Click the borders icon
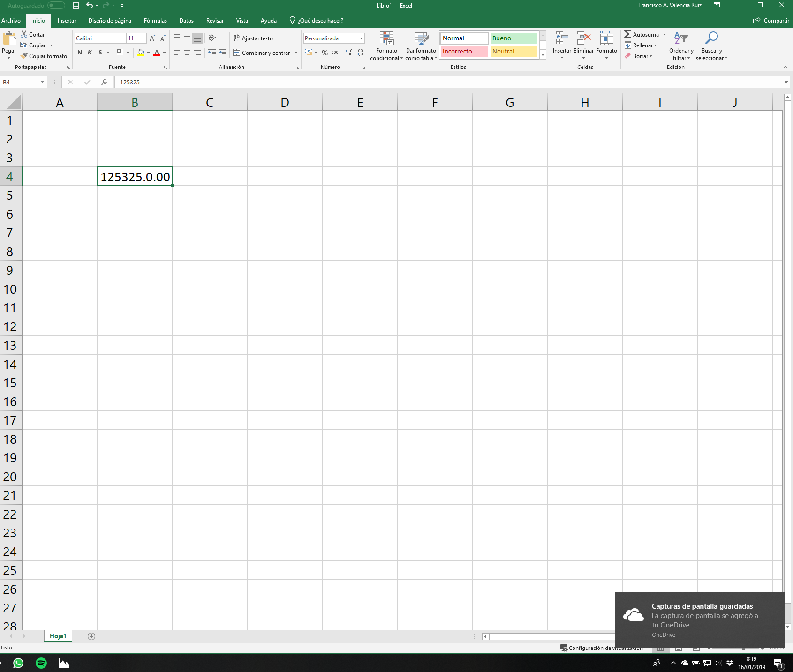 (121, 53)
